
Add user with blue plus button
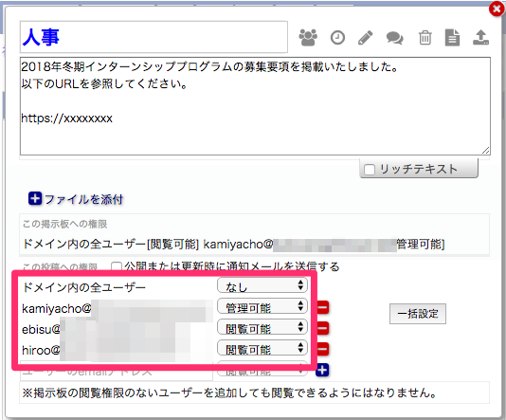click(322, 370)
